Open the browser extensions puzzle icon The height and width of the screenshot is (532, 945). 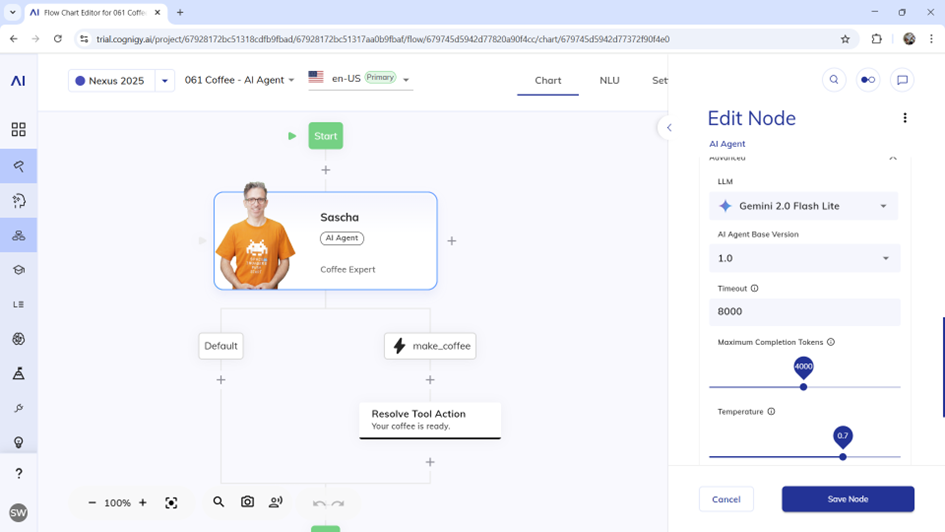[x=876, y=39]
